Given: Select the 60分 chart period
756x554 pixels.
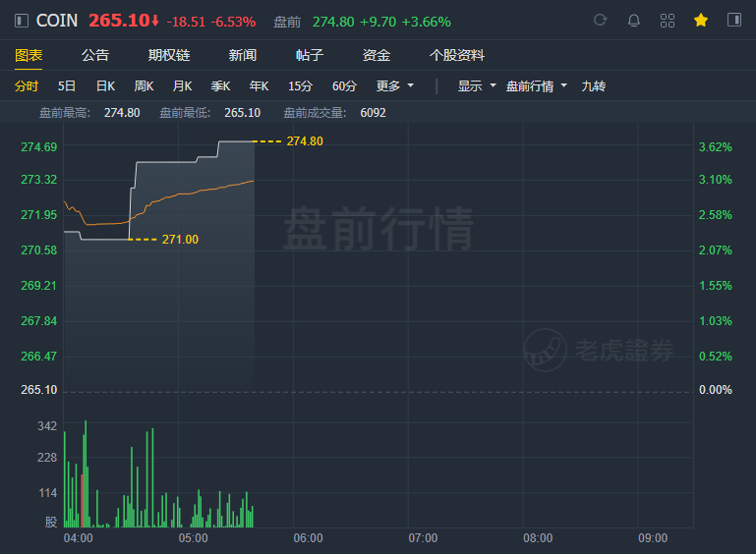Looking at the screenshot, I should click(x=344, y=86).
